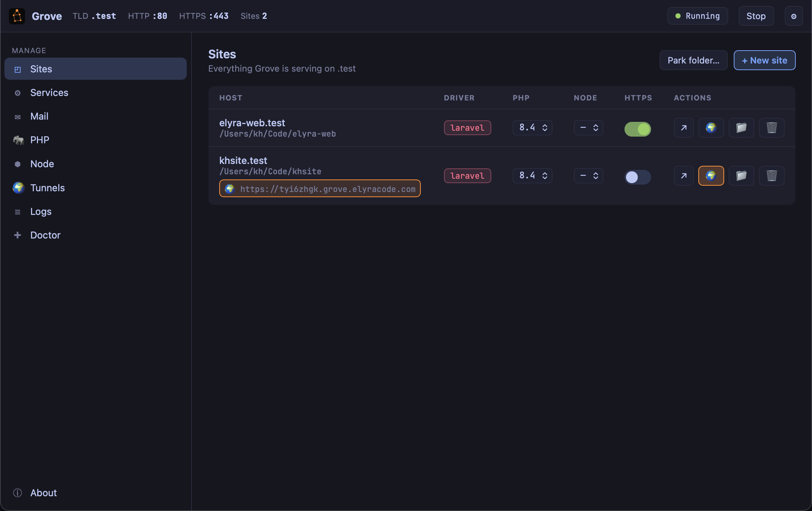Click the DRIVER column header
The height and width of the screenshot is (511, 812).
459,98
